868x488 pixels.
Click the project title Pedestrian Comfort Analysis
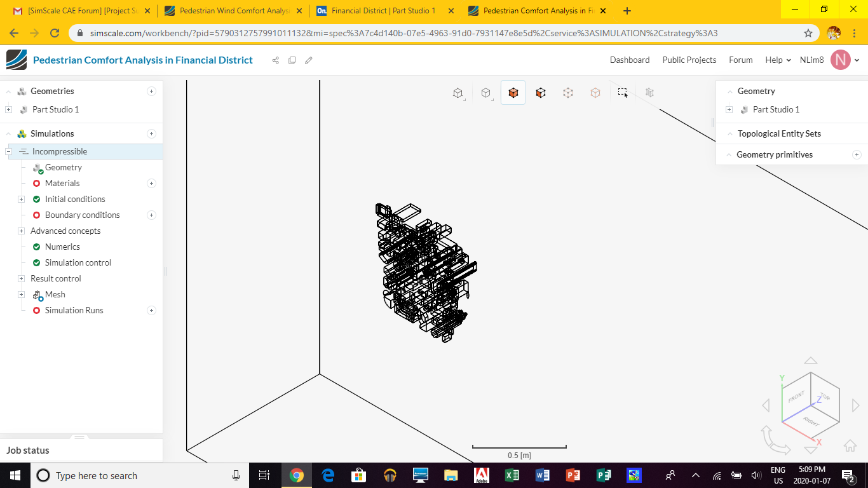point(143,60)
